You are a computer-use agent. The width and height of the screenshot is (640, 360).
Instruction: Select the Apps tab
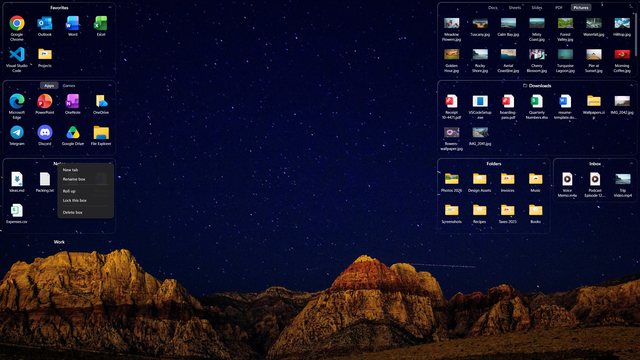(x=49, y=86)
